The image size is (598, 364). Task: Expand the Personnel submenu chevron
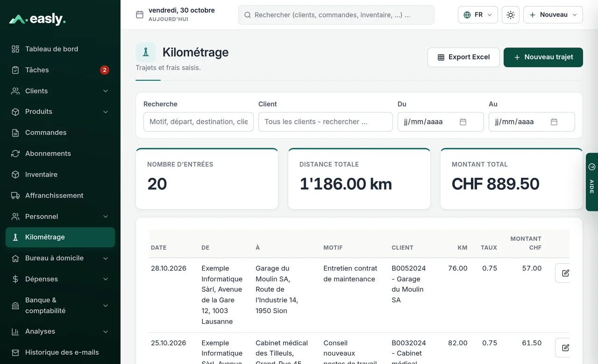click(106, 217)
